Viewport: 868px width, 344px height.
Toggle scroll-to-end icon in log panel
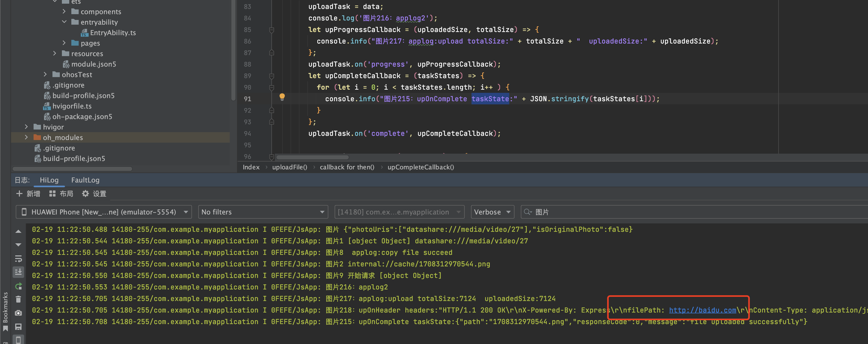(x=19, y=272)
